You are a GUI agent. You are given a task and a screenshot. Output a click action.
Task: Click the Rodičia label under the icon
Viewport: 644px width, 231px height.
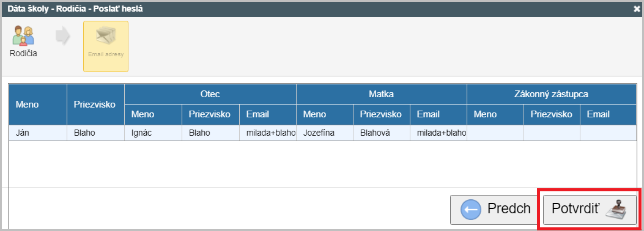point(23,53)
